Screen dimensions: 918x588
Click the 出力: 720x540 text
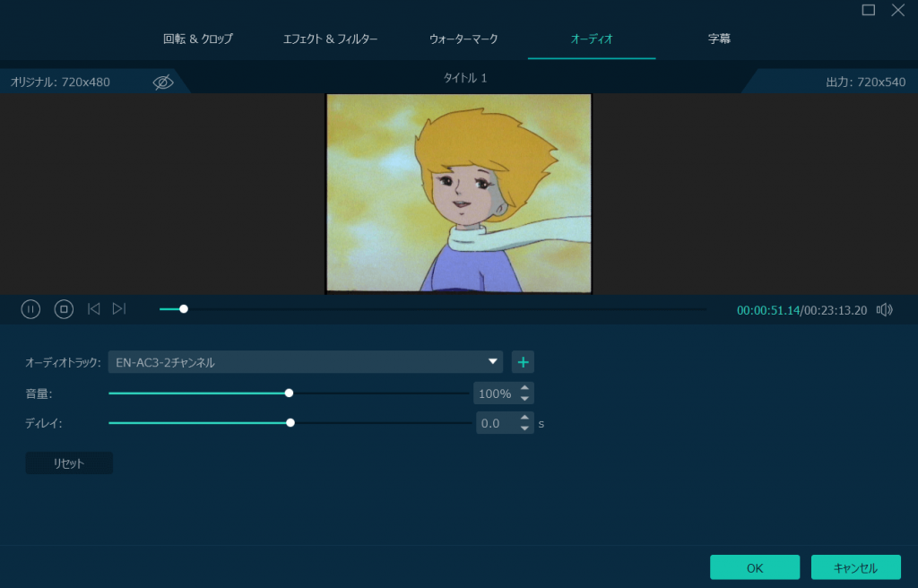(866, 82)
